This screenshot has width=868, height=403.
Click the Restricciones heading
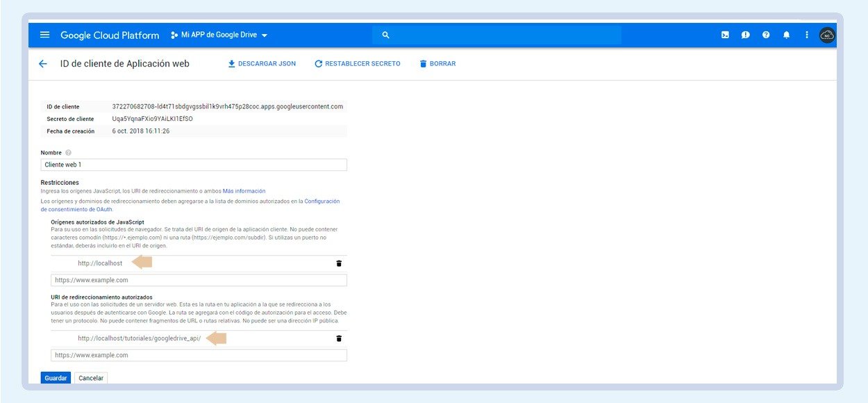[x=60, y=183]
